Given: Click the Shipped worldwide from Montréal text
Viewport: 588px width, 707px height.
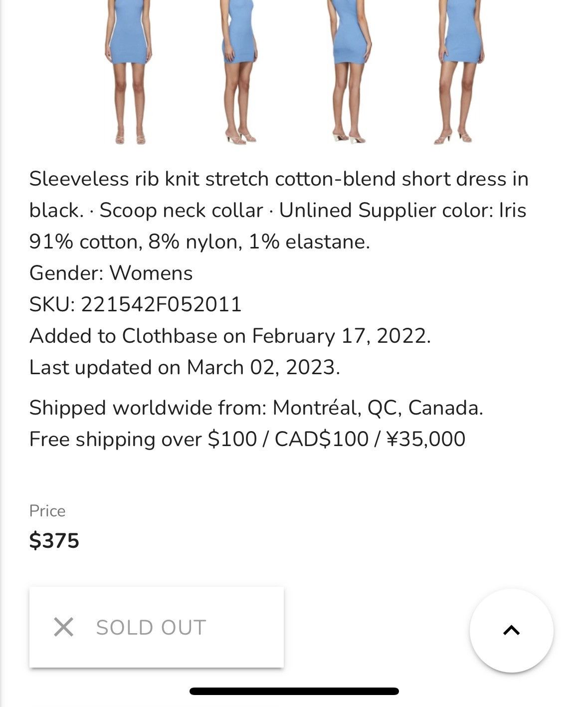Looking at the screenshot, I should click(x=256, y=408).
